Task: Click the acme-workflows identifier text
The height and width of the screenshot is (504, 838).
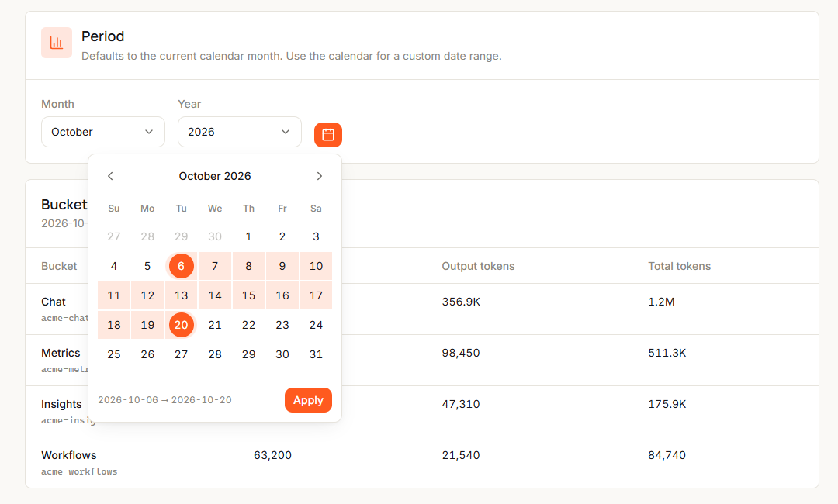Action: pyautogui.click(x=79, y=471)
